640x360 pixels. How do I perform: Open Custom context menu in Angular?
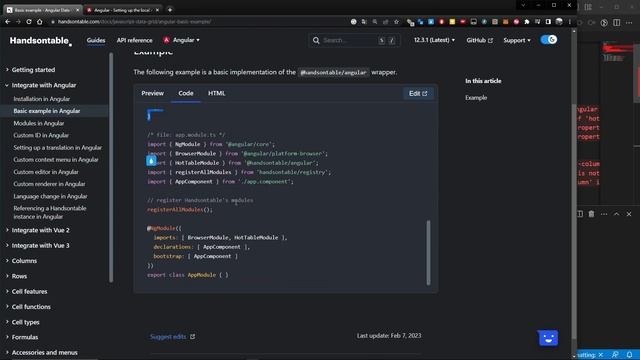56,159
